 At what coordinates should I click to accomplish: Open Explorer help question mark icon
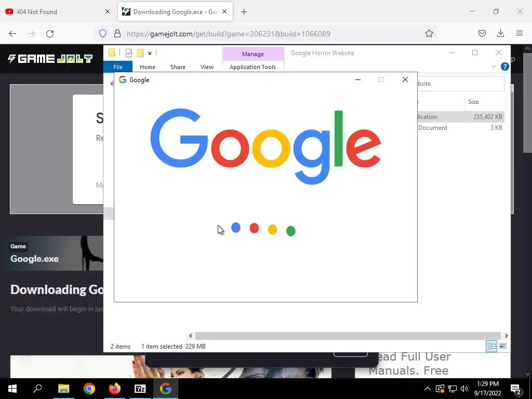click(x=504, y=66)
